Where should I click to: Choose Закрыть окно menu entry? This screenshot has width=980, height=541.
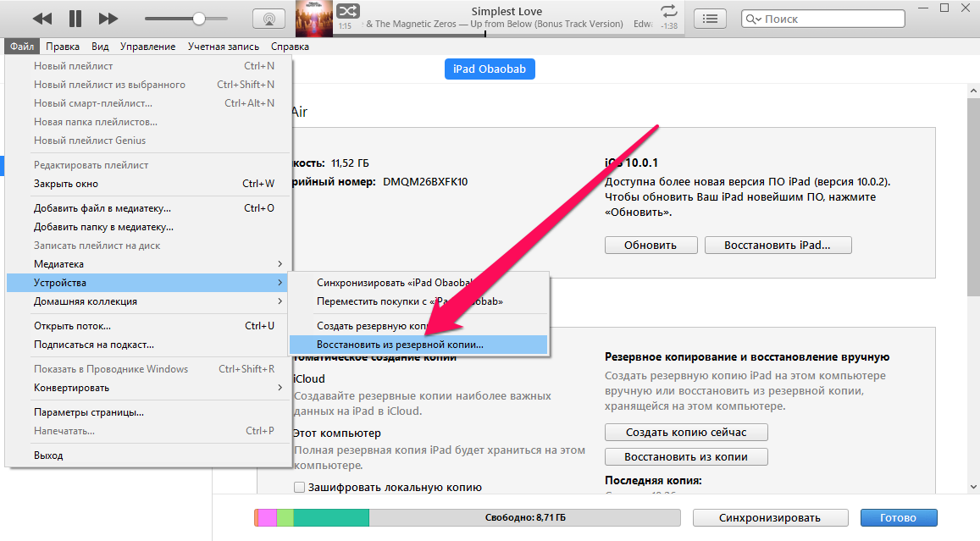point(148,184)
